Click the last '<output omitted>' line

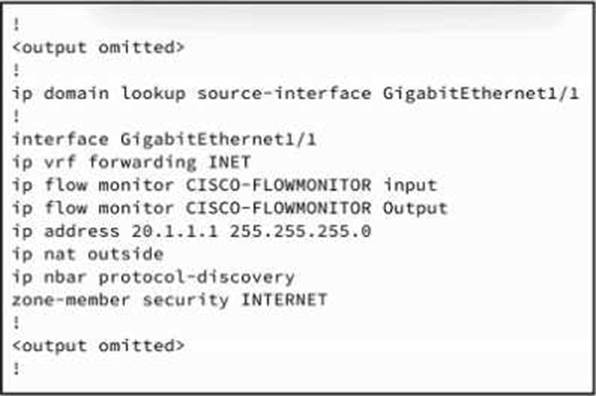click(98, 346)
